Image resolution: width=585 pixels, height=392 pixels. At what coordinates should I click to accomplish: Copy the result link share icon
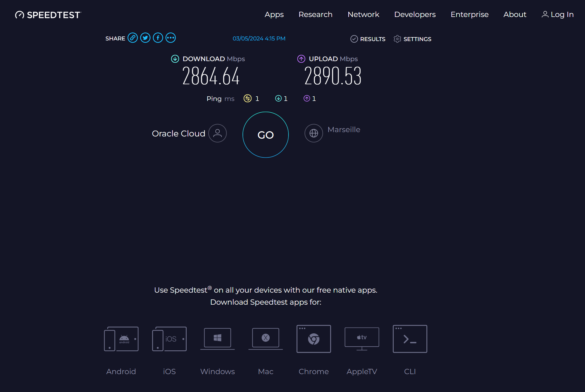[x=133, y=38]
